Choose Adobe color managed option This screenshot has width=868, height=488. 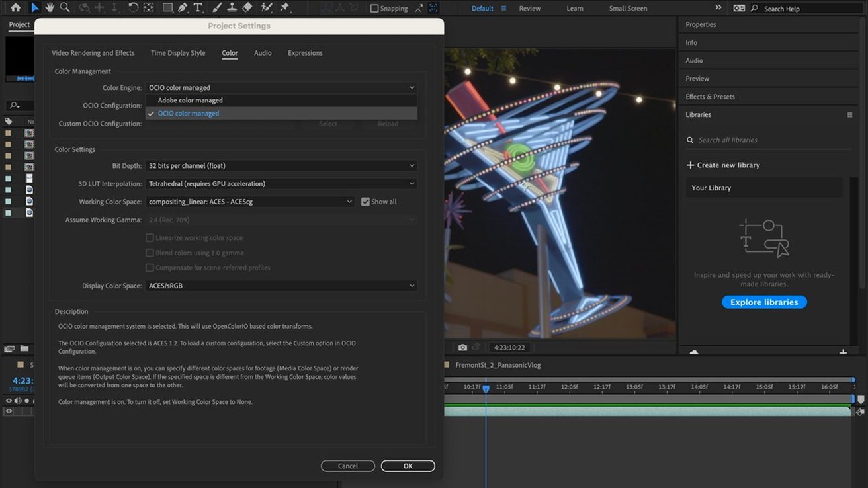click(x=281, y=101)
